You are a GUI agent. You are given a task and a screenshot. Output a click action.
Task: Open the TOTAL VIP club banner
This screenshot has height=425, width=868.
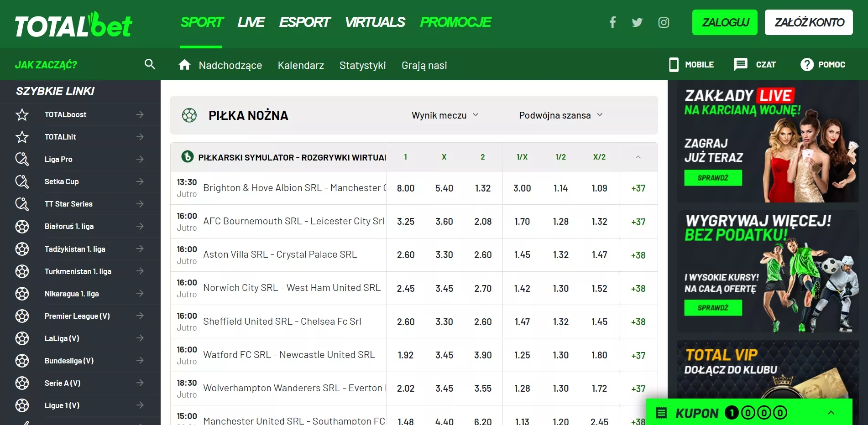(x=768, y=369)
